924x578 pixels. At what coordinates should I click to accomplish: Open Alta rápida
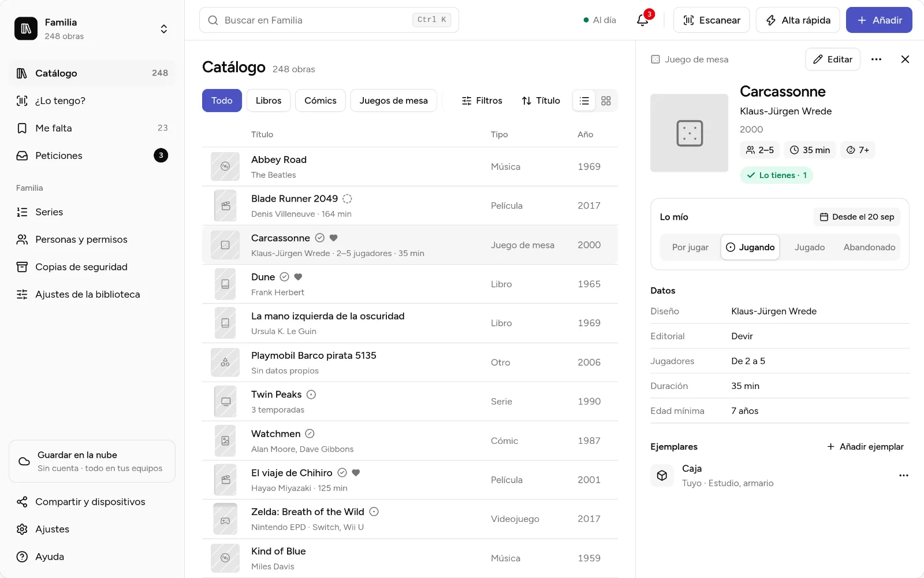point(798,20)
